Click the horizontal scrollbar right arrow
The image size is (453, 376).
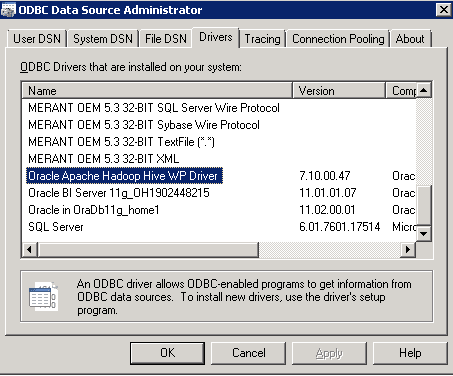(x=408, y=249)
